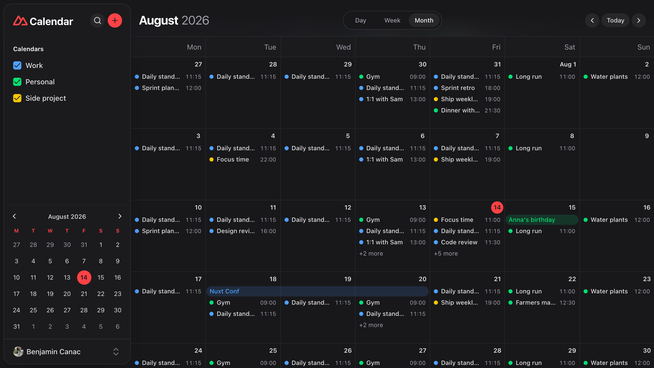Open Water plants event on Sunday 16
This screenshot has height=368, width=654.
tap(616, 220)
